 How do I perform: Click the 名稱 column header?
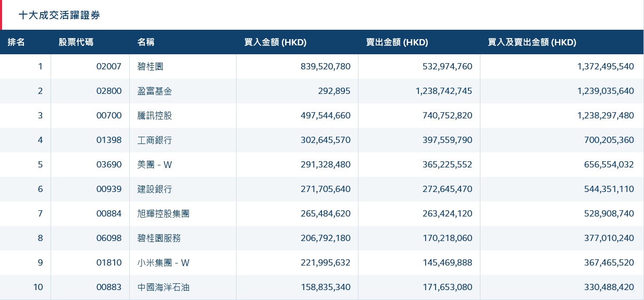[146, 42]
